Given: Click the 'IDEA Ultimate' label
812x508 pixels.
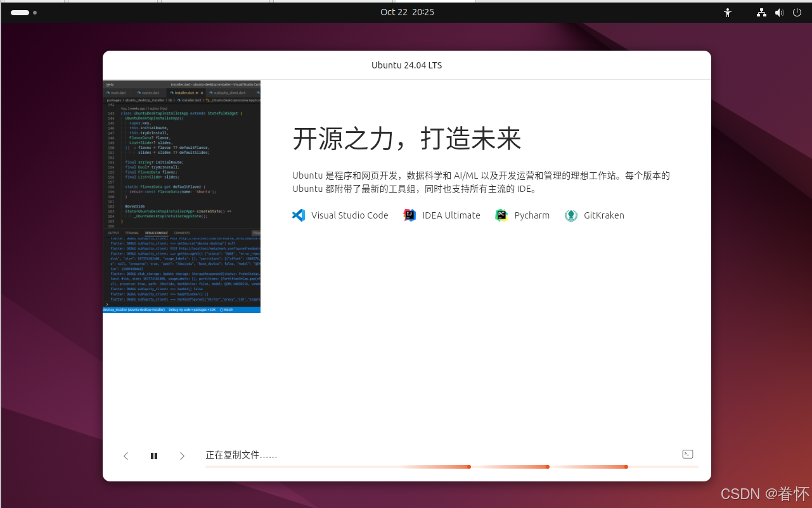Looking at the screenshot, I should (x=451, y=215).
